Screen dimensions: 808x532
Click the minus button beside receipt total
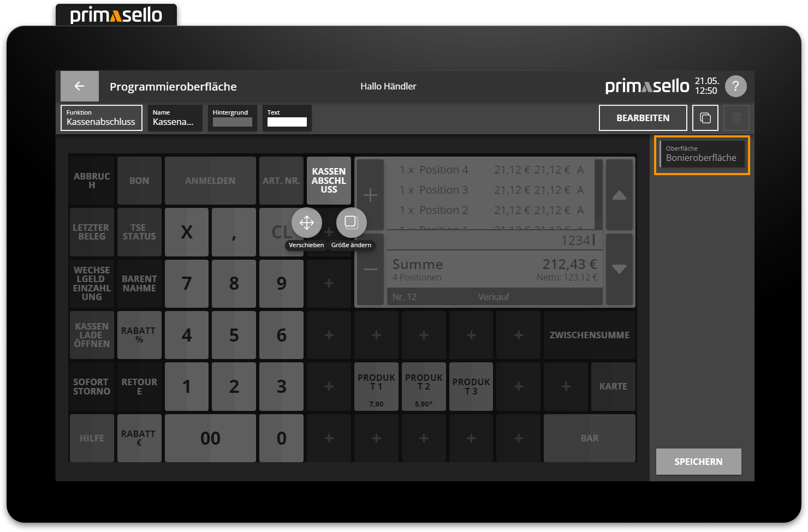[370, 269]
